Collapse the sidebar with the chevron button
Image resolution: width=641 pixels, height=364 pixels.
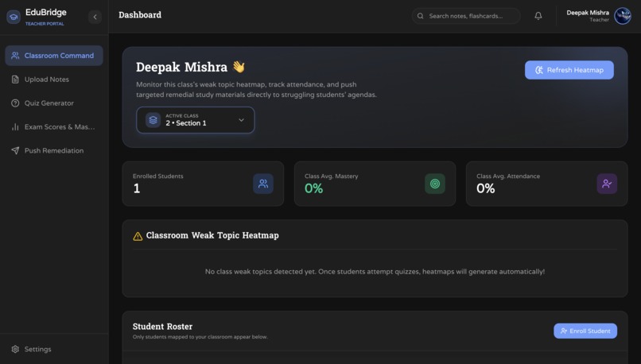click(x=95, y=17)
